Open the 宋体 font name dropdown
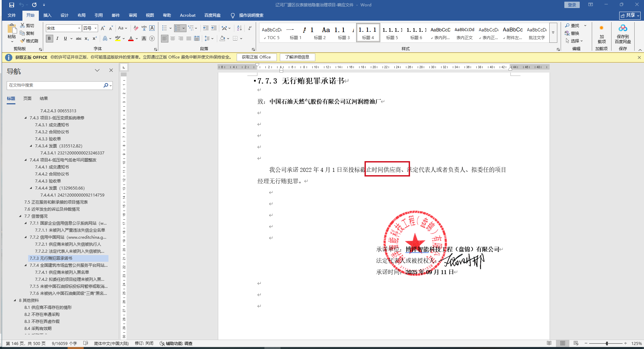The image size is (644, 349). (x=79, y=28)
